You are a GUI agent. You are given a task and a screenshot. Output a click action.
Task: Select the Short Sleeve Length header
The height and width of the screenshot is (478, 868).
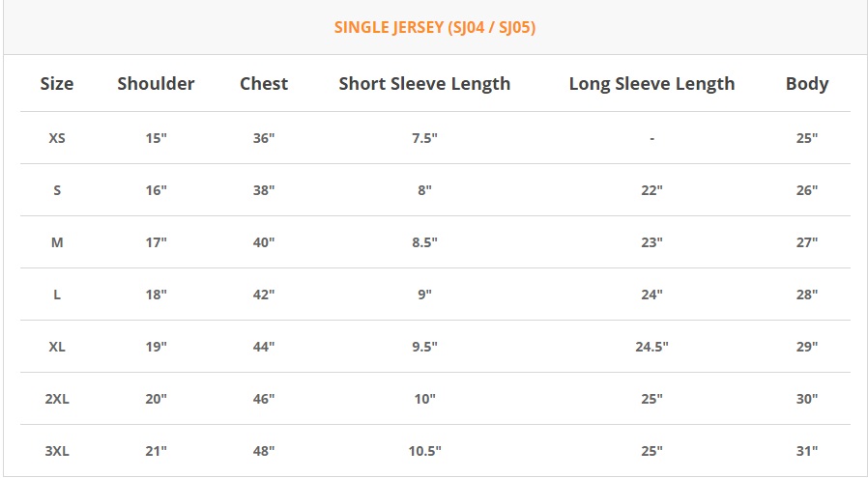tap(424, 84)
